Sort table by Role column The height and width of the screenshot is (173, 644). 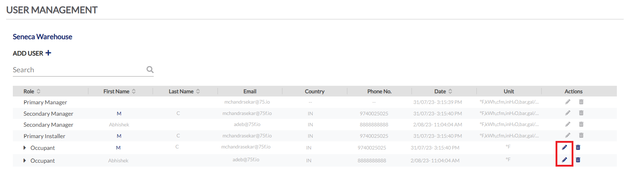pos(39,91)
